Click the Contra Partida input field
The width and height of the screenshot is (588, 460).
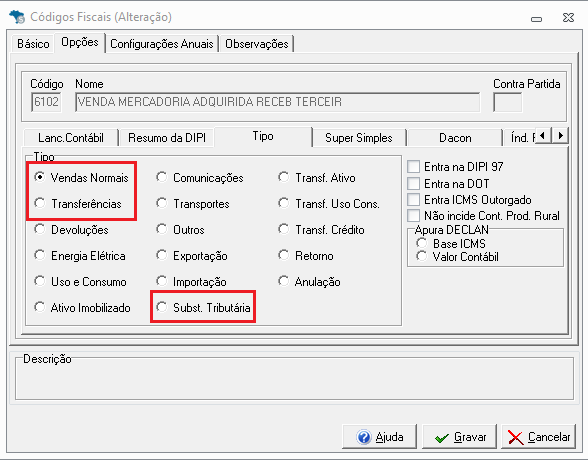coord(507,102)
